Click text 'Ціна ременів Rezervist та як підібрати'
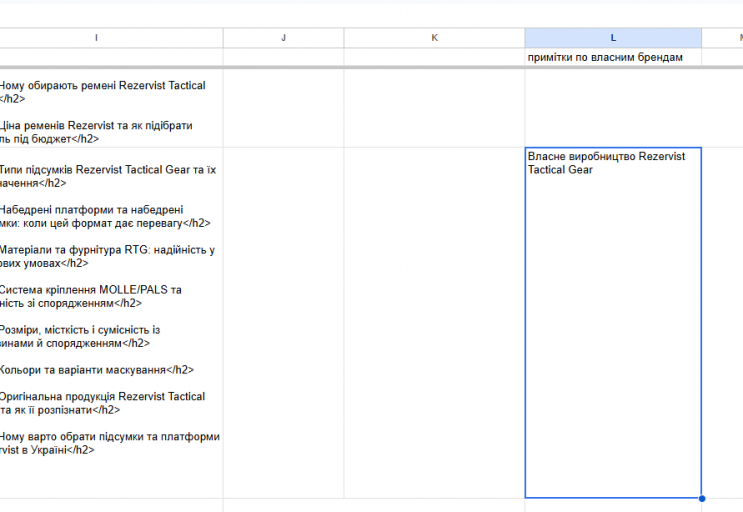Viewport: 743px width, 512px height. click(x=96, y=126)
